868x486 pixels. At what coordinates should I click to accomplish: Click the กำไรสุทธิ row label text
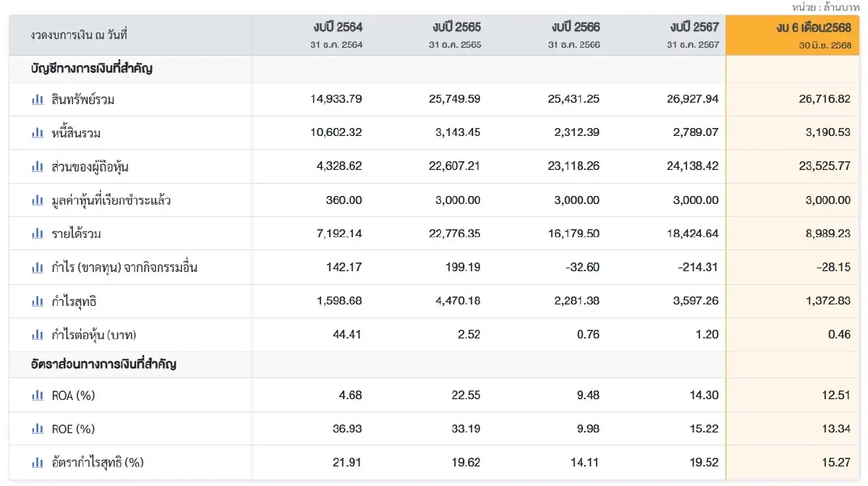[76, 301]
